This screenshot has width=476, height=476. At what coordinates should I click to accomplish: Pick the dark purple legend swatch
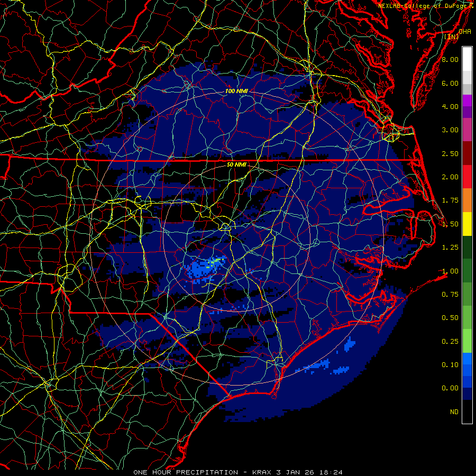[x=467, y=112]
